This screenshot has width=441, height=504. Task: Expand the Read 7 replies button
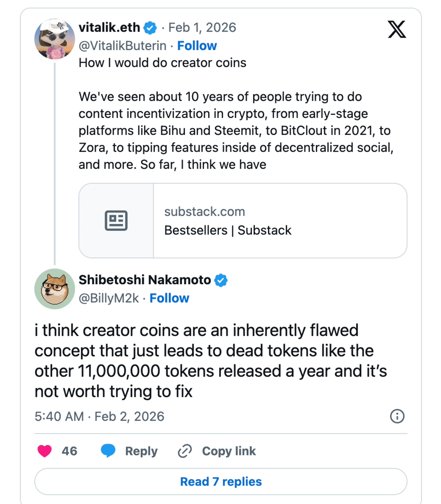click(x=221, y=482)
